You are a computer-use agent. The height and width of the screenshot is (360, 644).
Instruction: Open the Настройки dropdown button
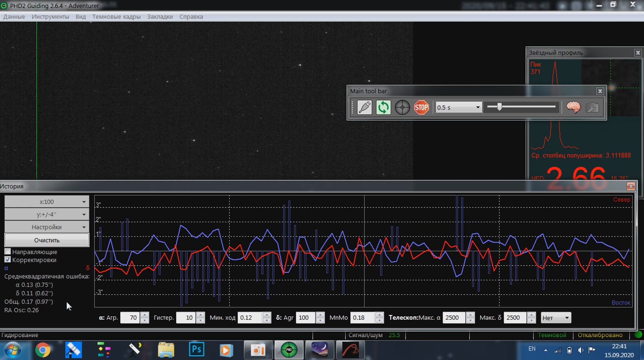tap(47, 227)
